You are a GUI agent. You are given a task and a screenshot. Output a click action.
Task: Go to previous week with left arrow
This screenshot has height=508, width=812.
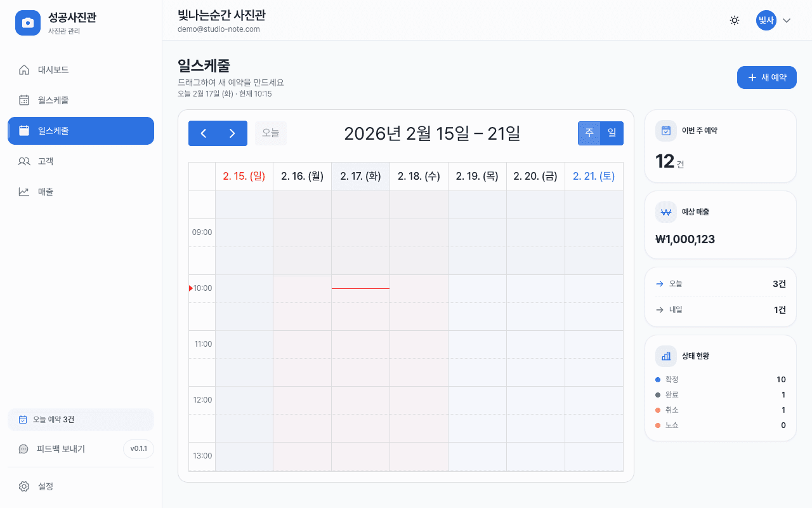pos(203,133)
